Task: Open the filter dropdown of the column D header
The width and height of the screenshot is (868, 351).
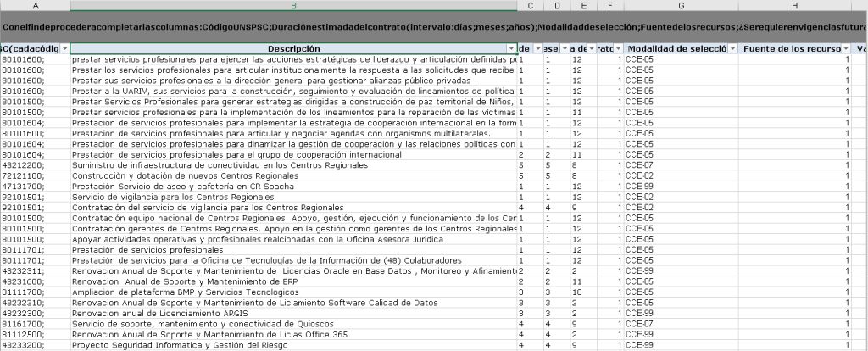Action: pyautogui.click(x=565, y=48)
